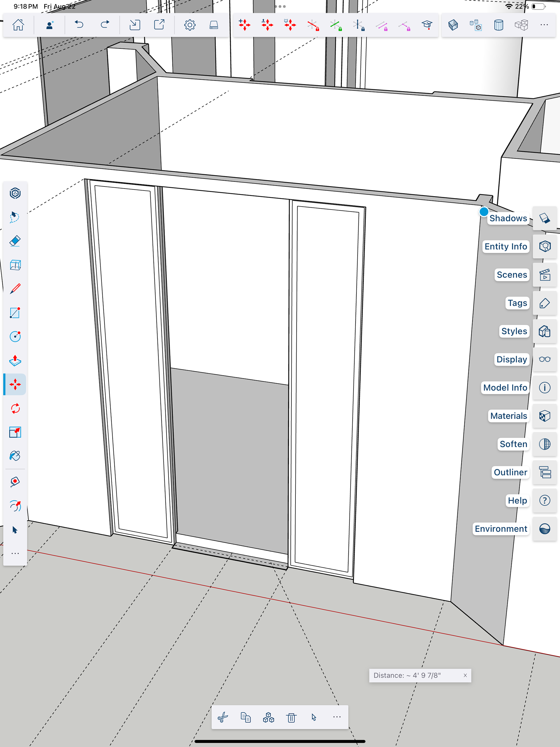
Task: Close the Distance measurement box
Action: pyautogui.click(x=465, y=676)
